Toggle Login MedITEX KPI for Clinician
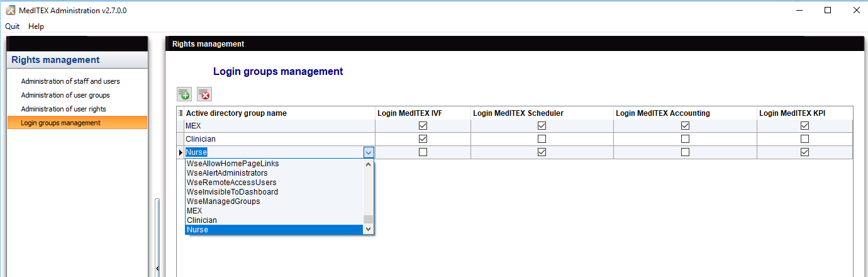The width and height of the screenshot is (868, 277). click(804, 138)
